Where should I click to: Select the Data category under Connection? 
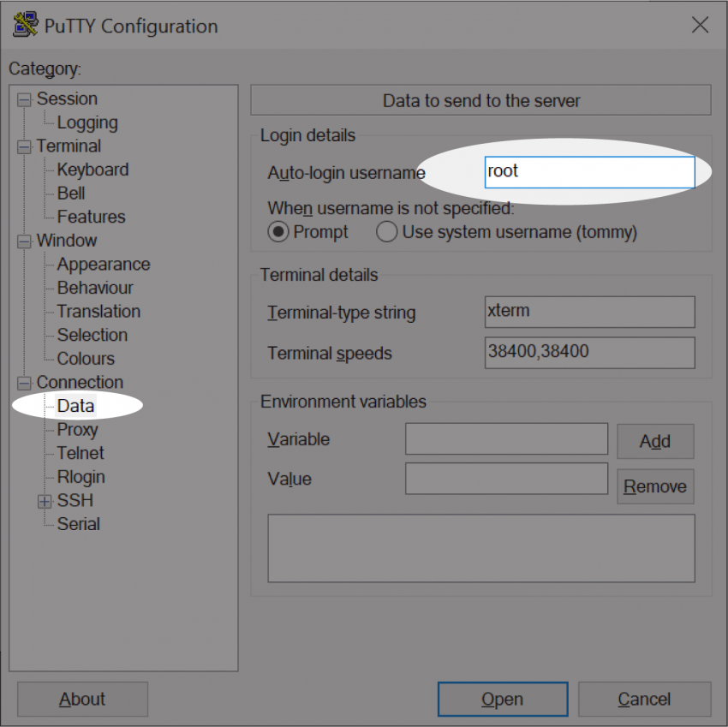point(75,406)
